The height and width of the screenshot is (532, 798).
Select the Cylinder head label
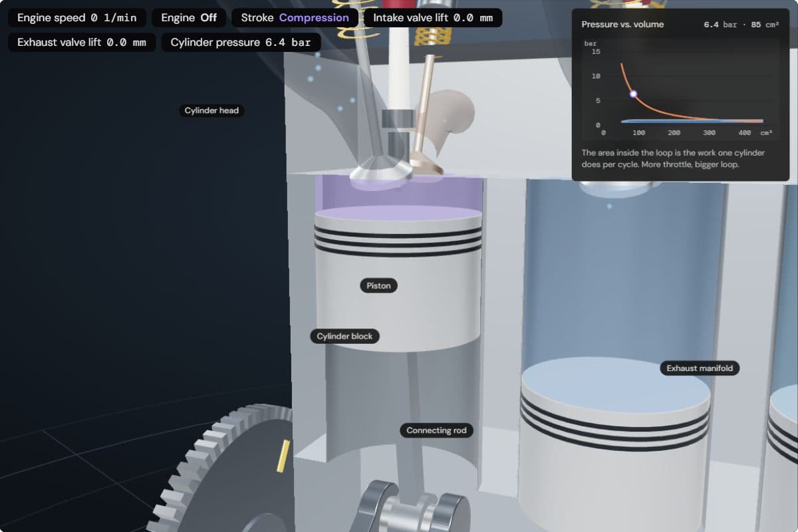pyautogui.click(x=211, y=110)
